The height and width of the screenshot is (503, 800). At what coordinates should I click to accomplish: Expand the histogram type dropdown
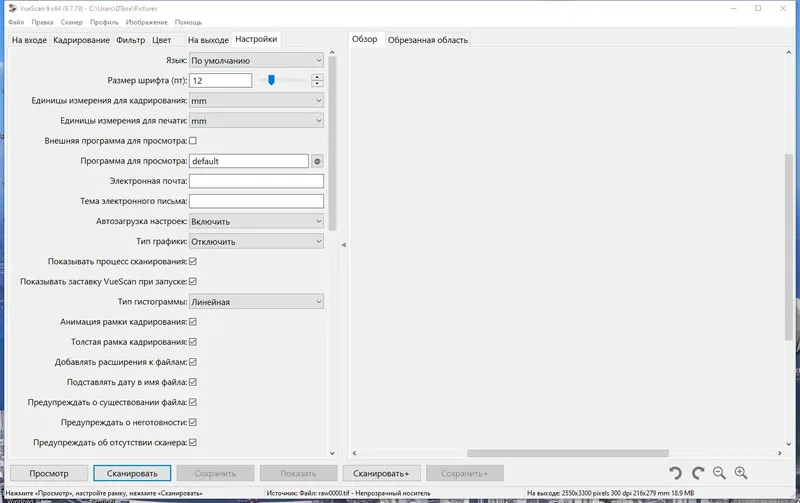tap(256, 301)
